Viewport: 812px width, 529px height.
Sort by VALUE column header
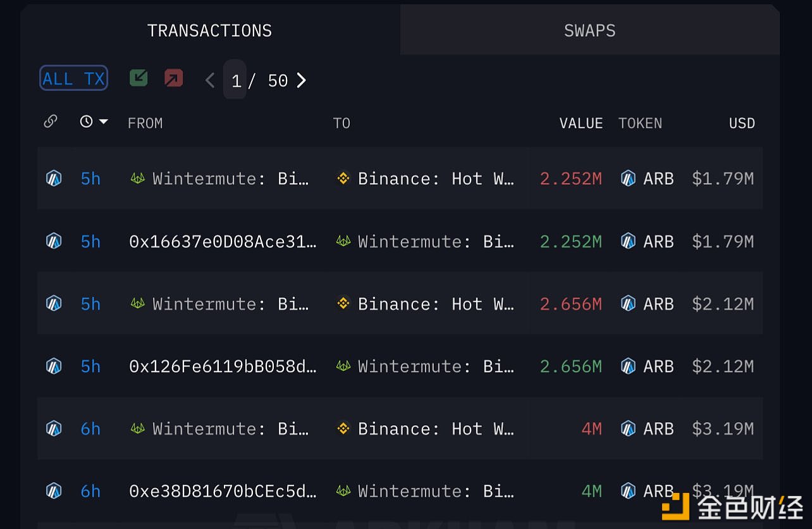581,123
